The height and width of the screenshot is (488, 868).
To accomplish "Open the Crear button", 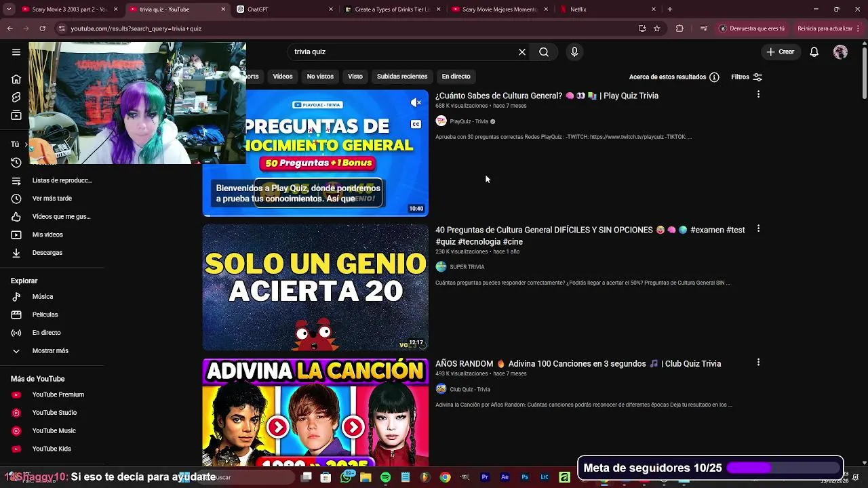I will click(780, 52).
